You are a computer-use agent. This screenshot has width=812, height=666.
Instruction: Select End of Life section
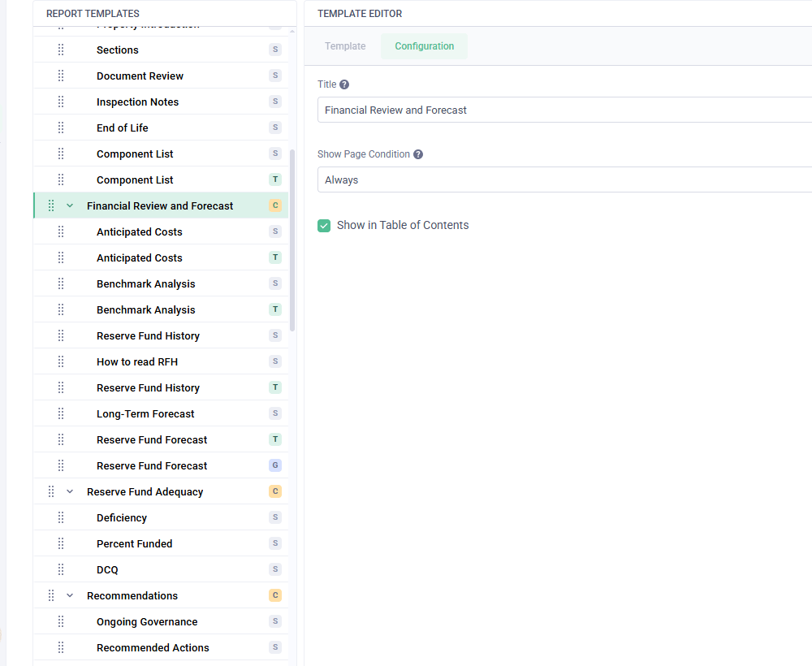pos(161,128)
